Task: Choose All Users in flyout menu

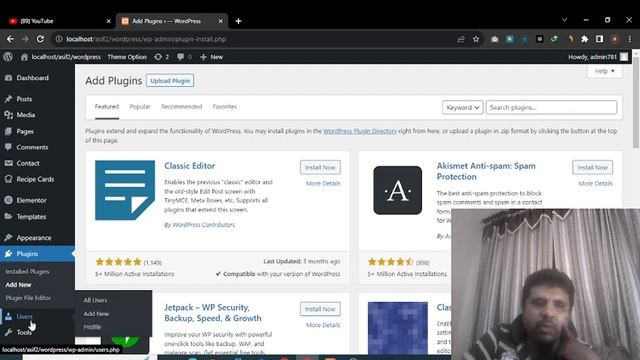Action: coord(96,300)
